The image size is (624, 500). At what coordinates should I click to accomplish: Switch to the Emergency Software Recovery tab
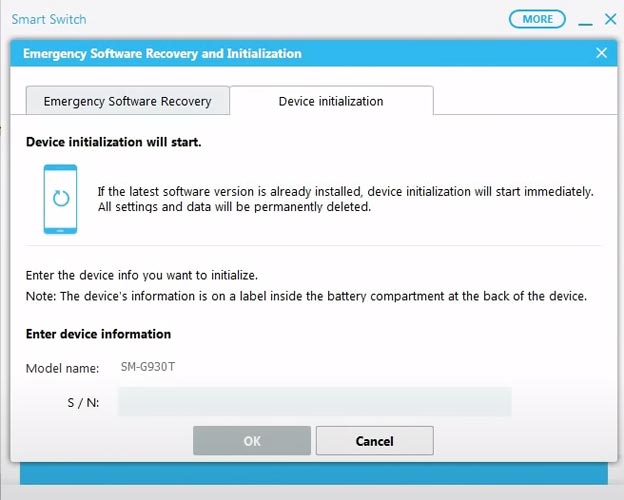[x=127, y=101]
